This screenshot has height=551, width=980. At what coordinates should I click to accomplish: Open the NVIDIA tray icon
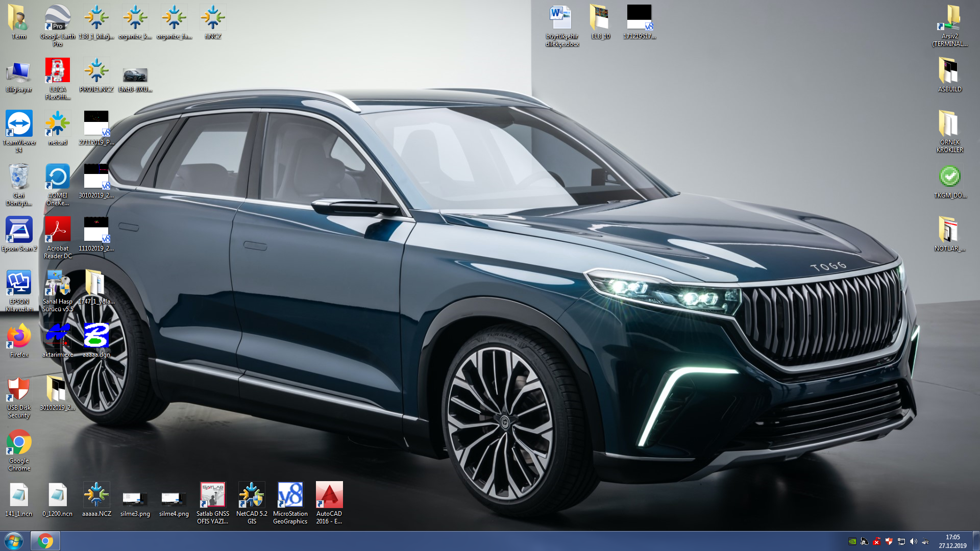pyautogui.click(x=852, y=541)
